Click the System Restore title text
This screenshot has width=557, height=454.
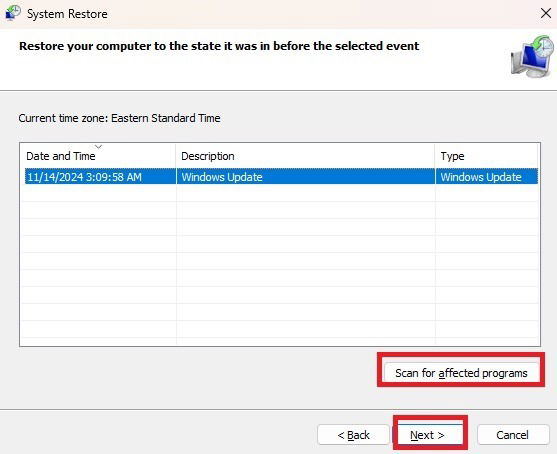click(x=67, y=14)
